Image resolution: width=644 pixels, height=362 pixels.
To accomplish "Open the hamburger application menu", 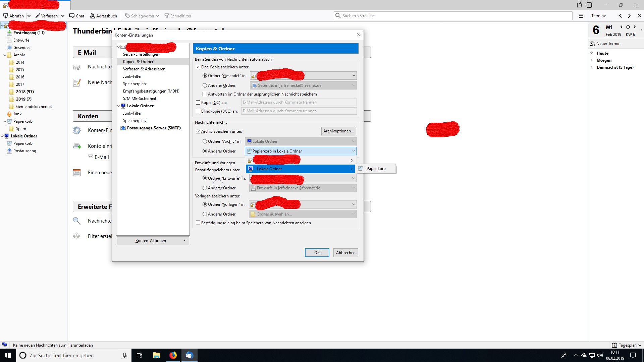I will click(x=581, y=16).
